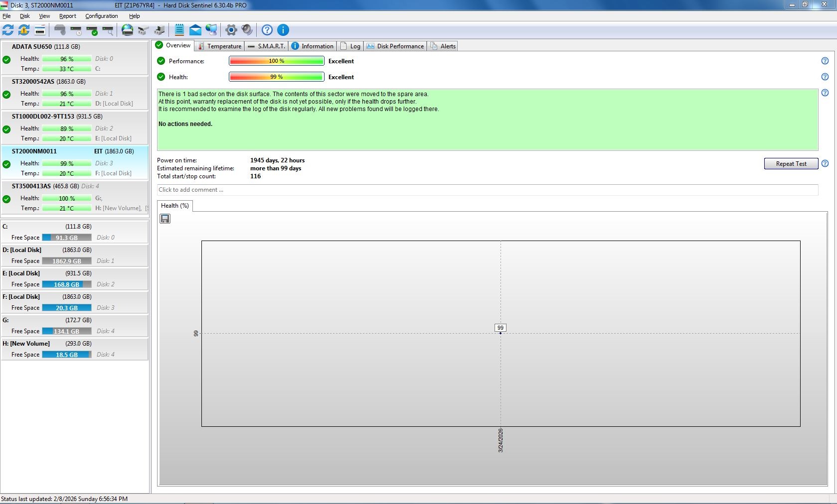The height and width of the screenshot is (504, 837).
Task: Click the disk with clock toolbar icon
Action: pos(76,30)
